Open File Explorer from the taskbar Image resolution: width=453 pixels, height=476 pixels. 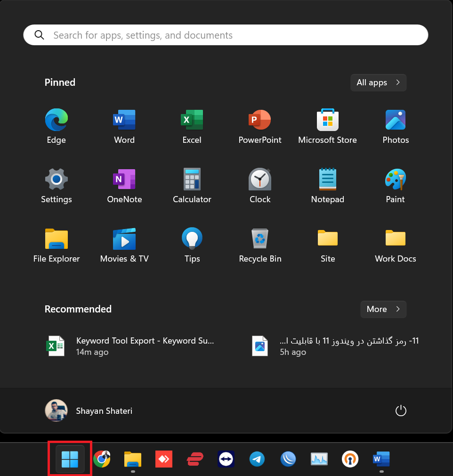[x=133, y=459]
